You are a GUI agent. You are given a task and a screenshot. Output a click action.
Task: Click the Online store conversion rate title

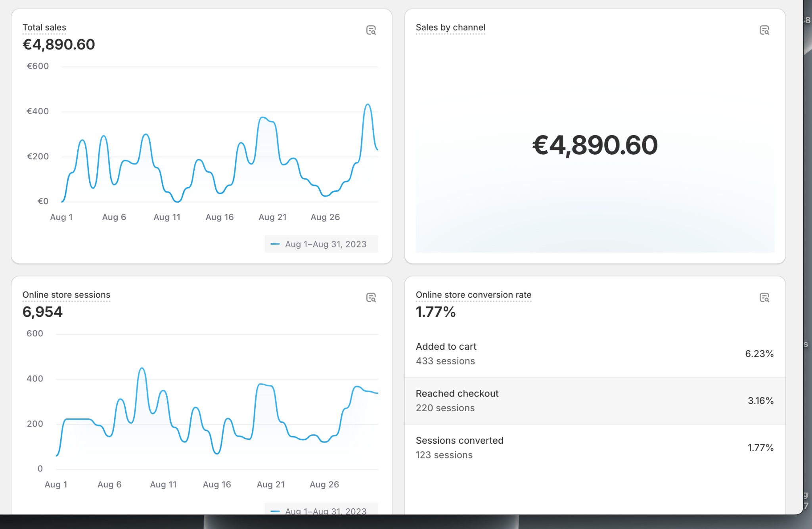pos(473,295)
